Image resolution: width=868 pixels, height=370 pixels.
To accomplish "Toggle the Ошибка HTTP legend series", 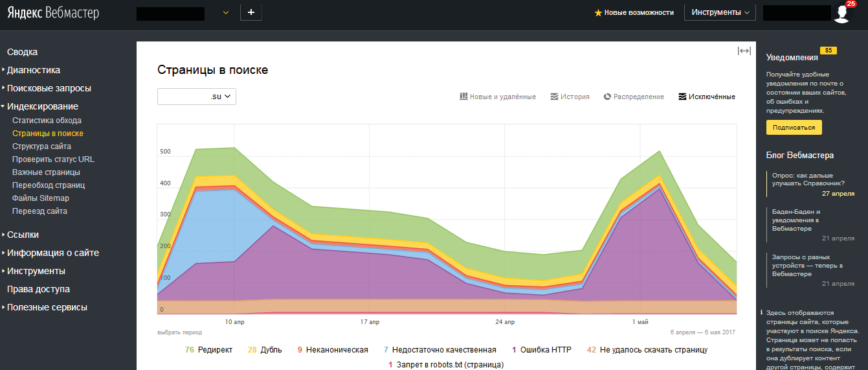I will click(x=542, y=350).
